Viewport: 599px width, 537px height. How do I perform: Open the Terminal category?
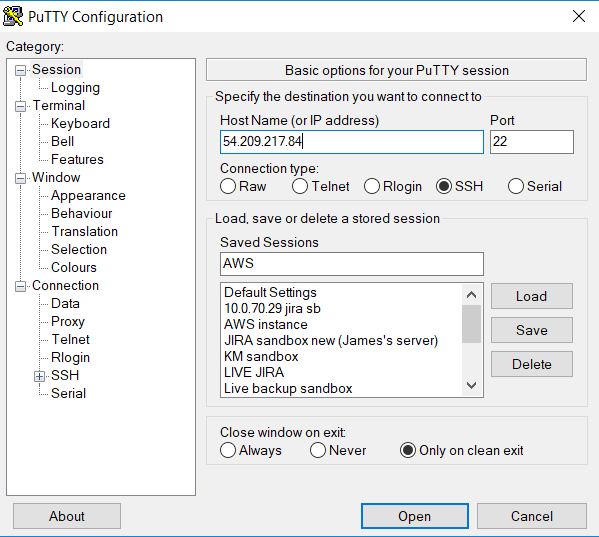click(58, 105)
